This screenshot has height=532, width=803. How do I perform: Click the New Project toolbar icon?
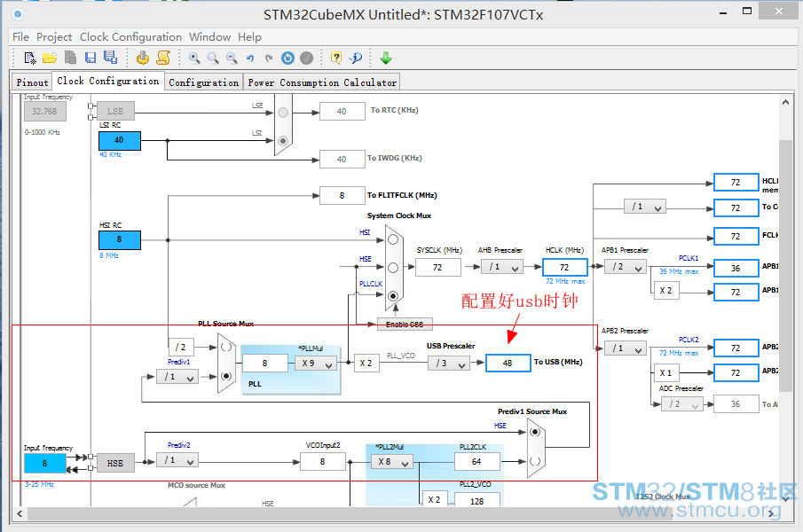click(x=29, y=59)
